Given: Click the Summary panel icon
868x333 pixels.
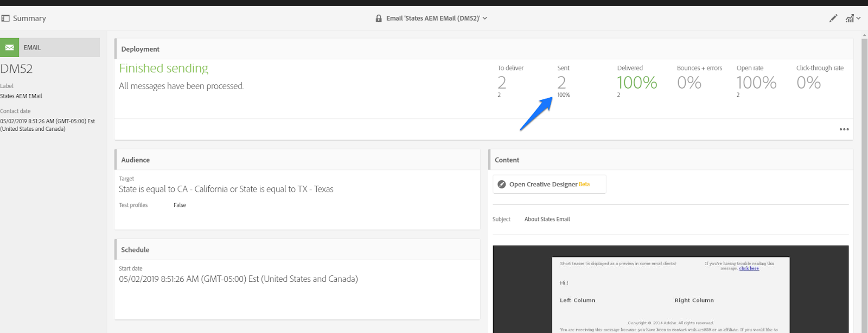Looking at the screenshot, I should (x=5, y=18).
